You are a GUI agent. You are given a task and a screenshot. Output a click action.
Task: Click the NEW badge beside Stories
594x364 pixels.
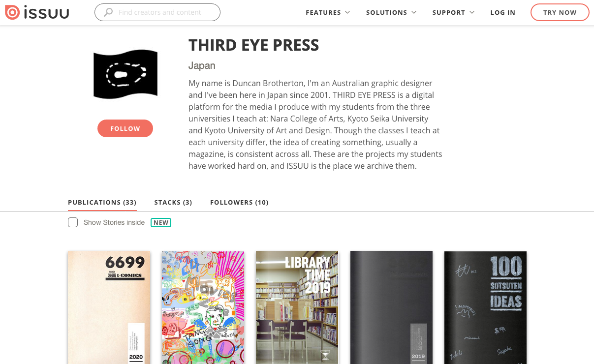161,223
